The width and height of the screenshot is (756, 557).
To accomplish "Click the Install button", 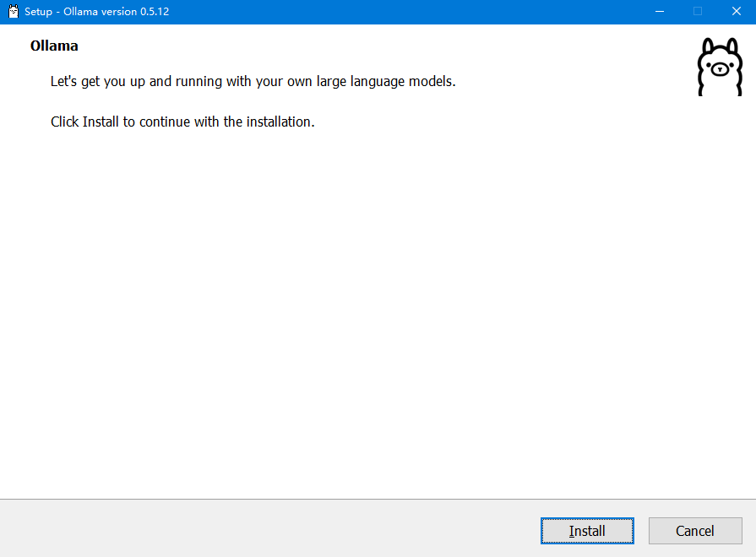I will click(587, 531).
